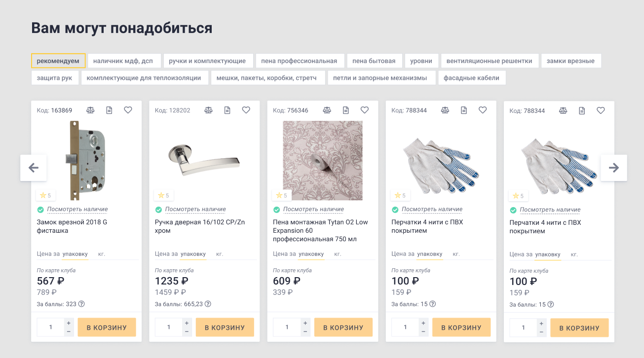Add lock 163869 to comparison scales
The width and height of the screenshot is (644, 358).
(90, 110)
